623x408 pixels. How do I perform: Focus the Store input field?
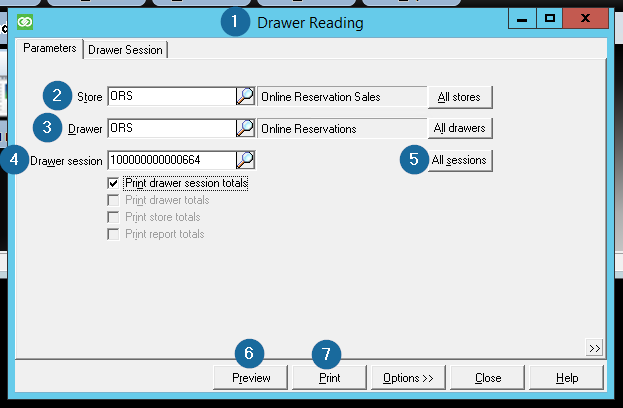pos(172,96)
